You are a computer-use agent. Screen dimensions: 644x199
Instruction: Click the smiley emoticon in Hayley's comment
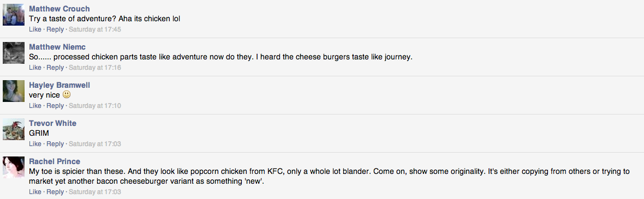point(67,95)
